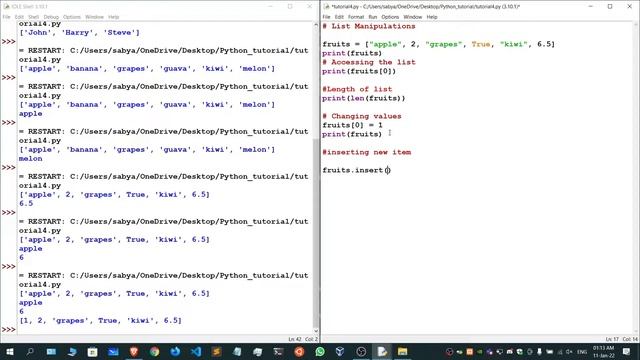This screenshot has height=360, width=640.
Task: Click the IDLE Shell vertical scrollbar thumb
Action: [x=316, y=231]
